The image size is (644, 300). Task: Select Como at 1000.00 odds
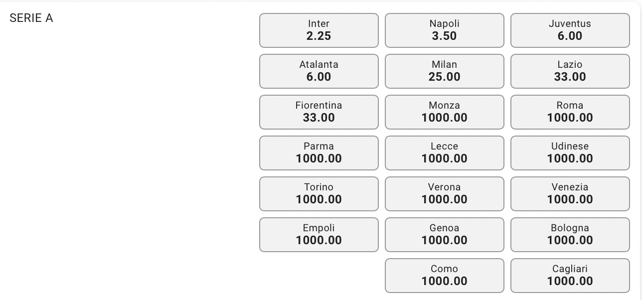[445, 276]
